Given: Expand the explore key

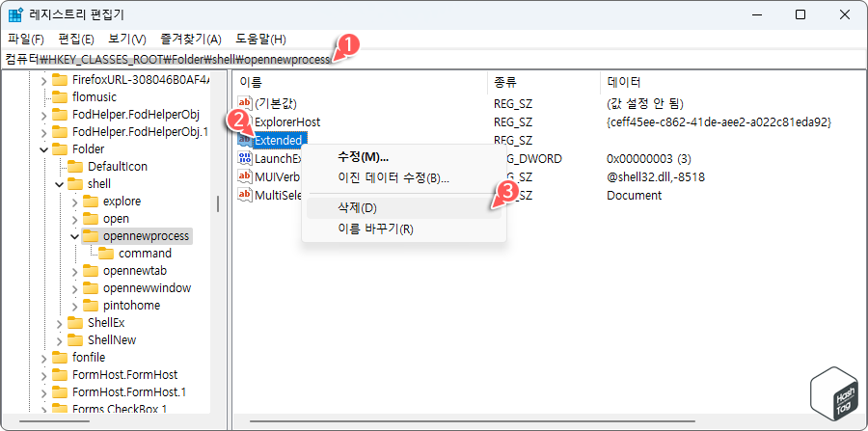Looking at the screenshot, I should coord(74,202).
